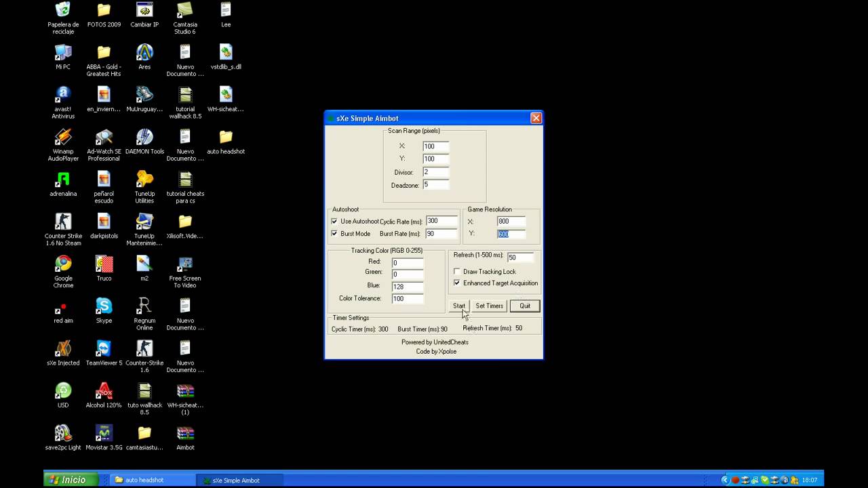Switch to auto headshot taskbar item
Screen dimensions: 868x488
(x=153, y=480)
